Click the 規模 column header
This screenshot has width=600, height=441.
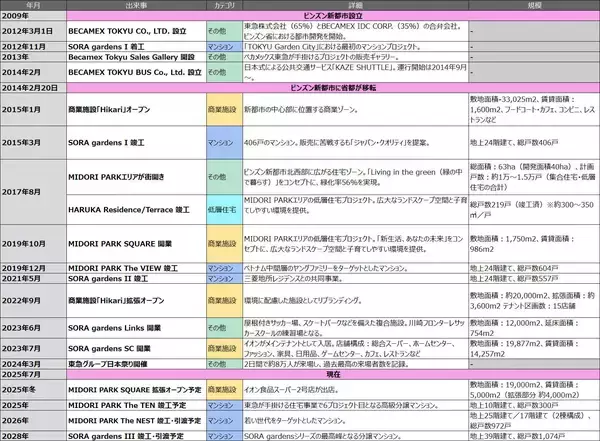[532, 5]
